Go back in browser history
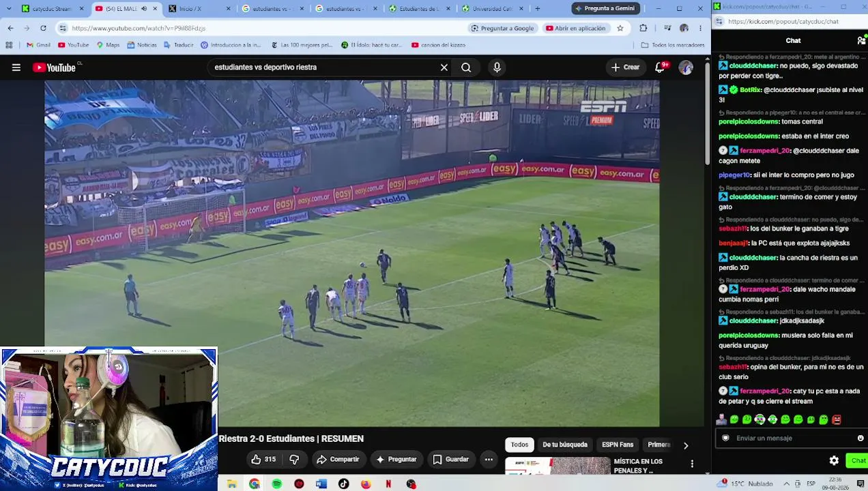The image size is (868, 491). tap(10, 28)
